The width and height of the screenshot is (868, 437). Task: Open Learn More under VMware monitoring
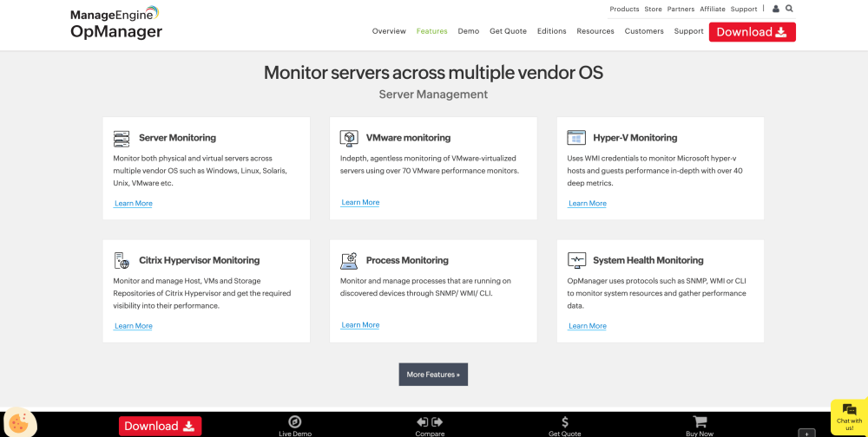click(360, 202)
